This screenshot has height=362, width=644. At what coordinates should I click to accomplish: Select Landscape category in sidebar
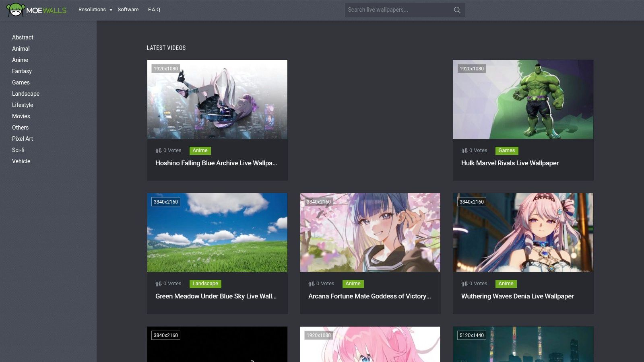pos(26,94)
